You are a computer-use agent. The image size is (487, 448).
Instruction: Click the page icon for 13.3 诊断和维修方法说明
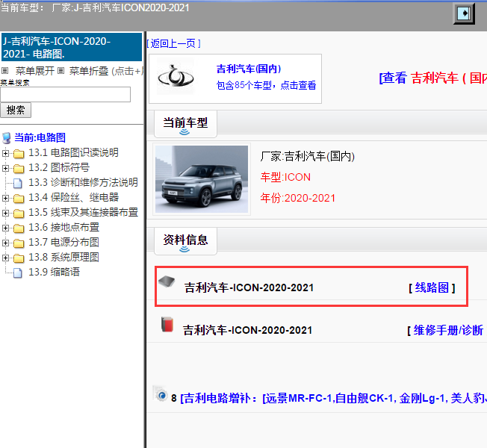point(18,183)
